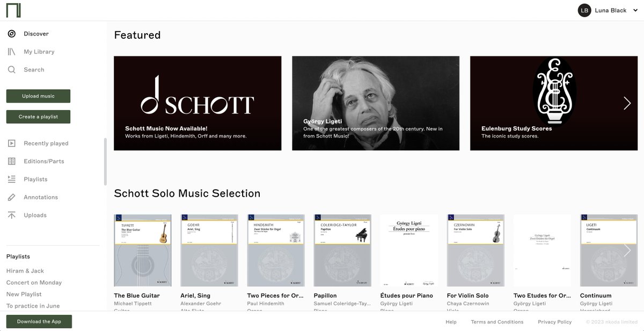Open the Schott Music Now Available banner

point(197,103)
